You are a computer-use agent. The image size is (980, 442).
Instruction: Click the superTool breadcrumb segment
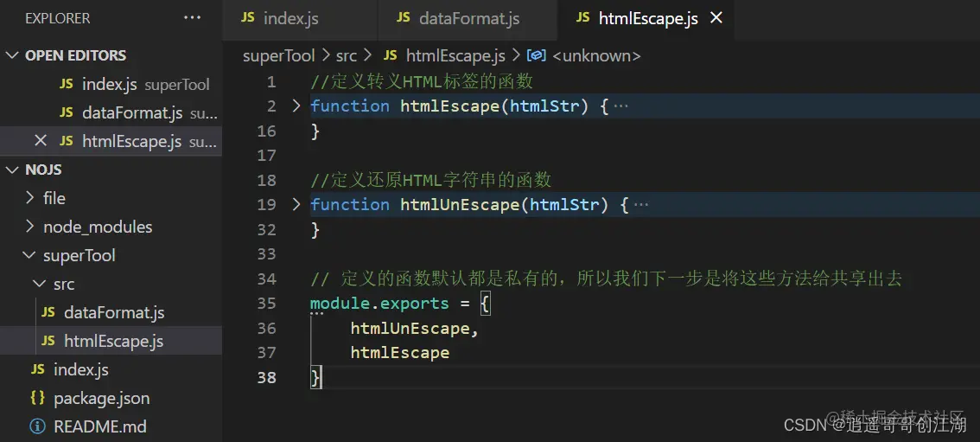(279, 56)
